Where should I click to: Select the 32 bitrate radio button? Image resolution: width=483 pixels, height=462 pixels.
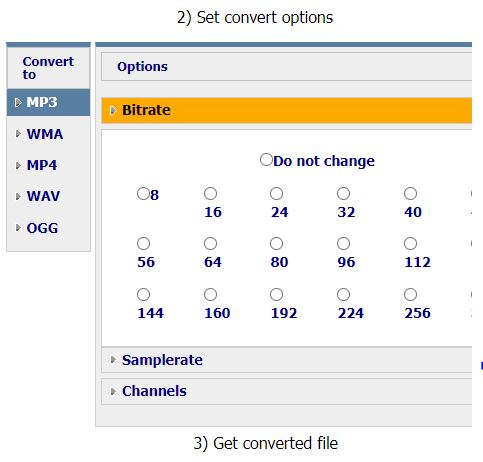[x=343, y=194]
